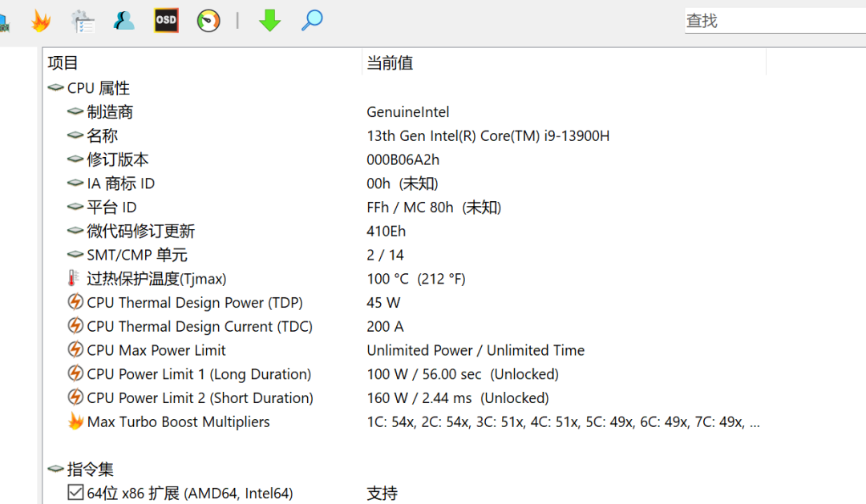This screenshot has height=504, width=866.
Task: Launch the system stability test flame icon
Action: pos(41,21)
